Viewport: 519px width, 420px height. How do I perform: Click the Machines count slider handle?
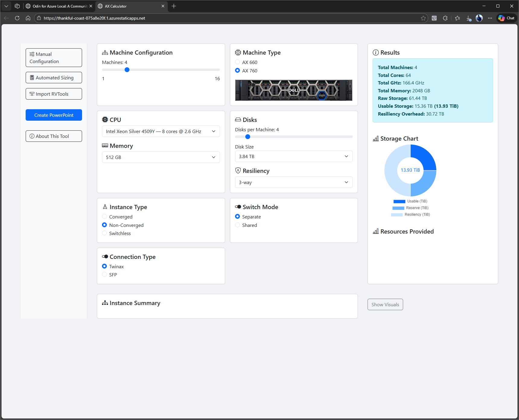[x=127, y=70]
